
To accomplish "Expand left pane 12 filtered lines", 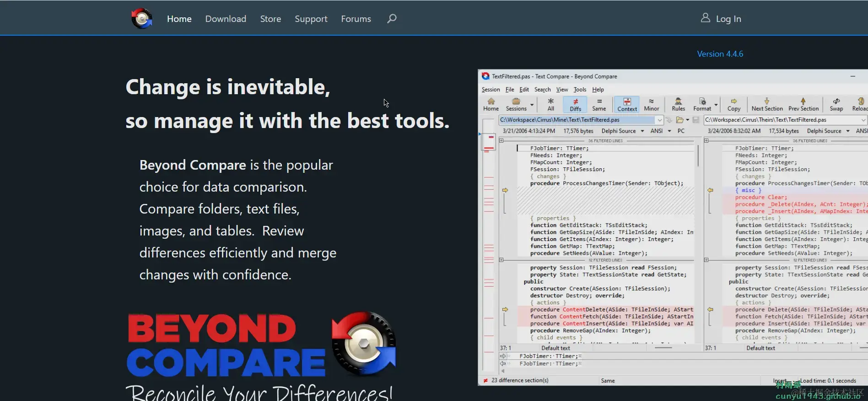I will [501, 260].
